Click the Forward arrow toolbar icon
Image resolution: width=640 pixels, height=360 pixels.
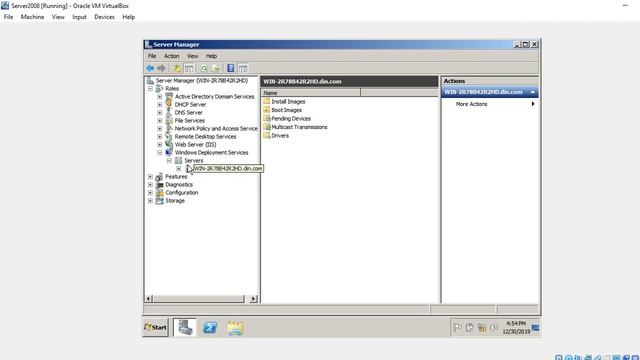[x=162, y=68]
